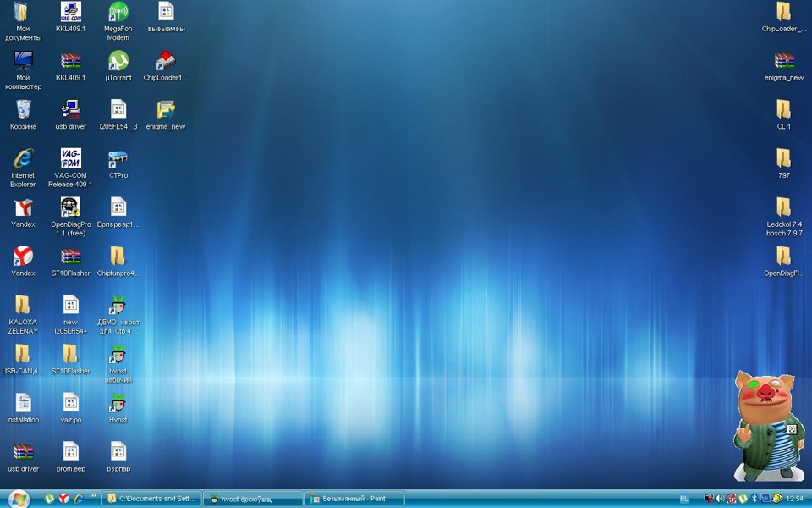
Task: Open the Windows Start menu orb
Action: click(x=18, y=499)
